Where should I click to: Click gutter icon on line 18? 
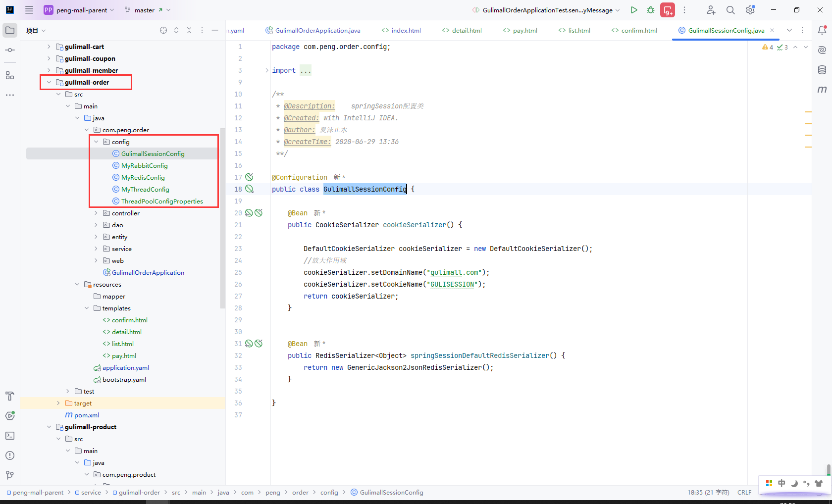coord(250,189)
